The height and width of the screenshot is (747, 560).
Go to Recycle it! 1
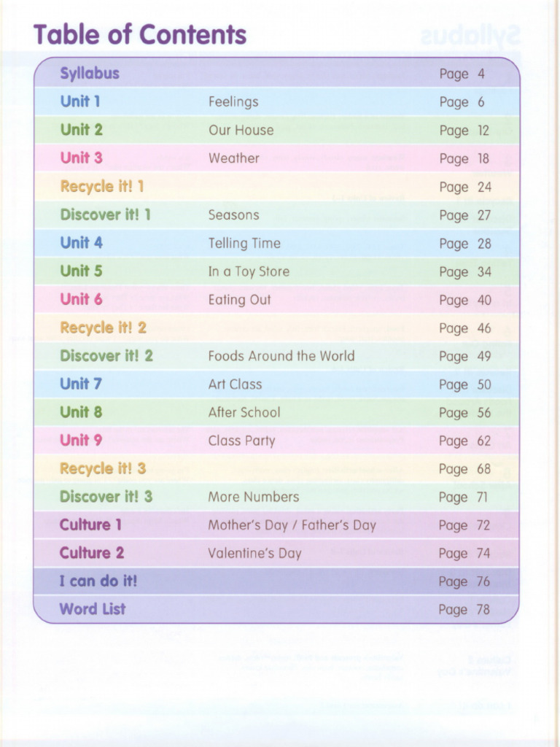pos(102,186)
